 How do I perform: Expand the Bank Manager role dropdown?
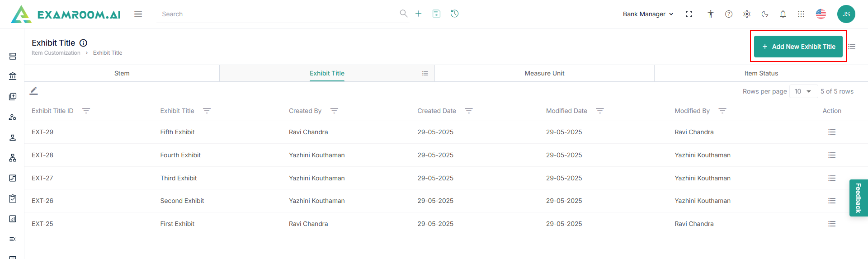tap(648, 14)
